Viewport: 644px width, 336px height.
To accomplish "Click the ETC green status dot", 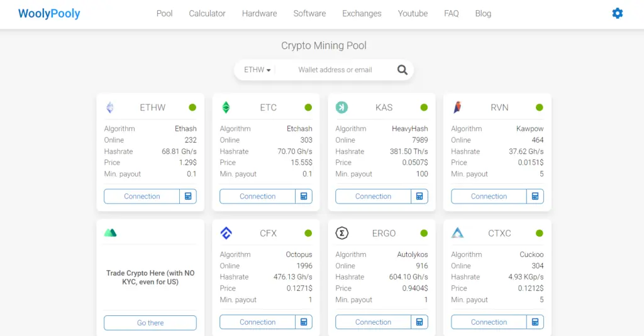I will pyautogui.click(x=308, y=107).
